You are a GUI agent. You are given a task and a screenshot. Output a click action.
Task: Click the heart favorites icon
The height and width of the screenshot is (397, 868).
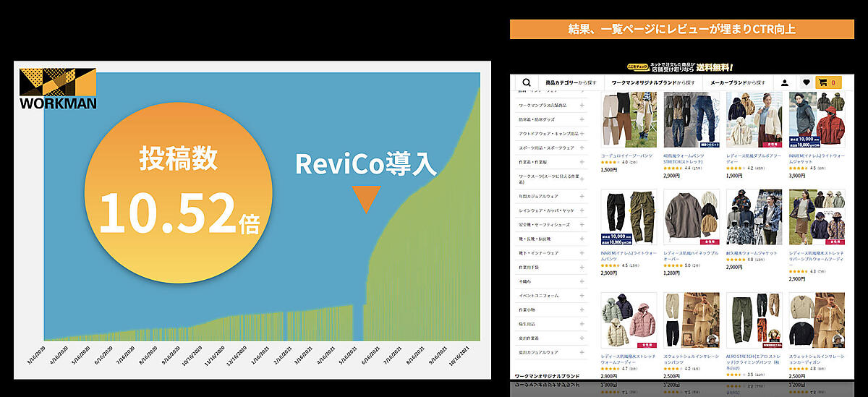806,82
